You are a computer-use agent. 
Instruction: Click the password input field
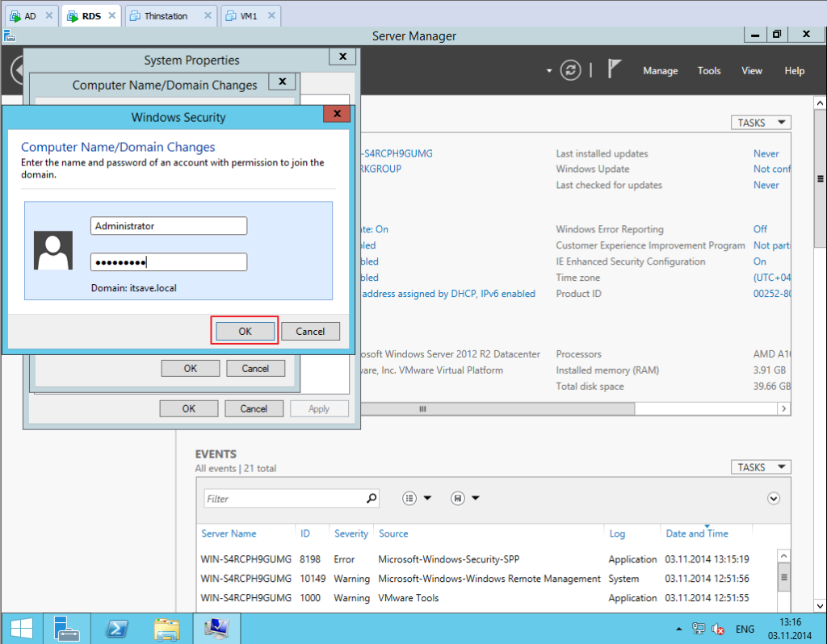[x=169, y=262]
